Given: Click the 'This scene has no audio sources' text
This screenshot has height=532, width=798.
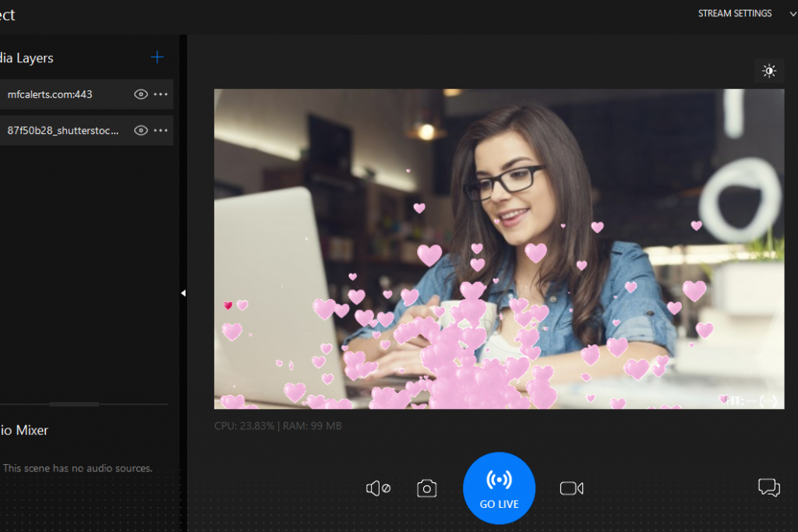Looking at the screenshot, I should click(x=78, y=468).
